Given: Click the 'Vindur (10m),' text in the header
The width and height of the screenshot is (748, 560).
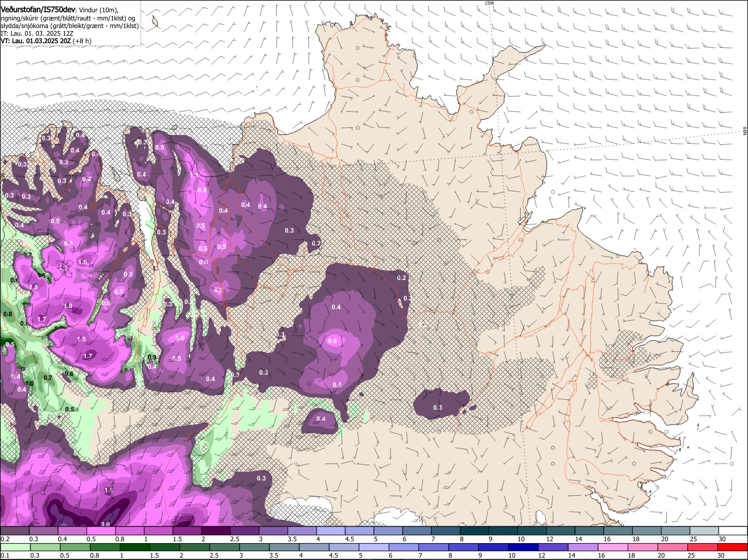Looking at the screenshot, I should [98, 9].
